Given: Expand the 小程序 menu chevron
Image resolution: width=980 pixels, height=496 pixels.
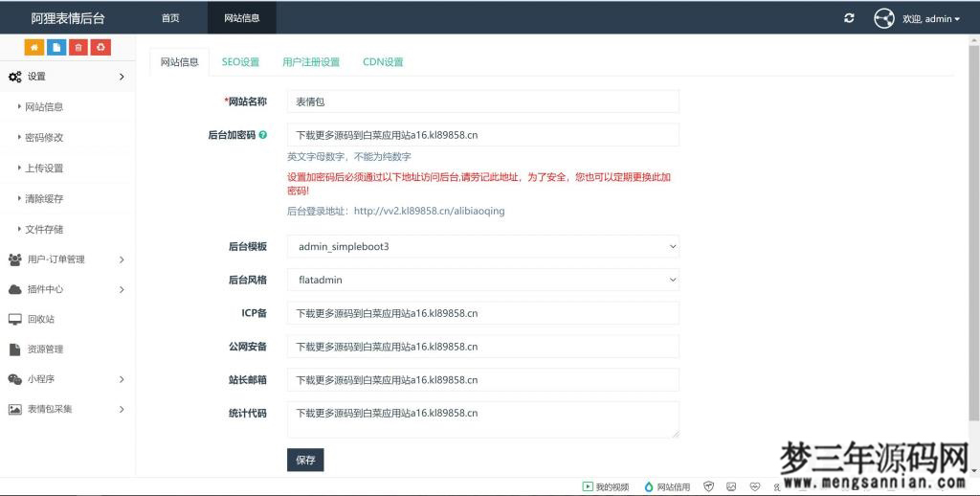Looking at the screenshot, I should 122,379.
